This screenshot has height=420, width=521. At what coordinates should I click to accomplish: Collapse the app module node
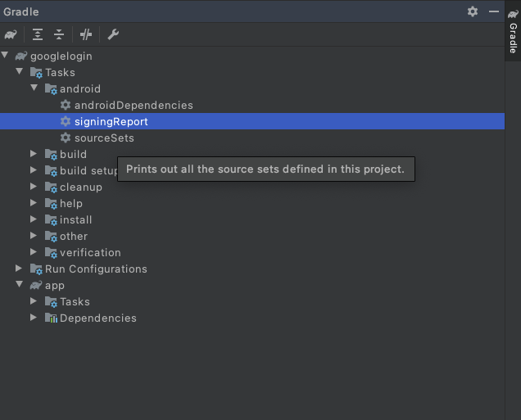click(20, 284)
